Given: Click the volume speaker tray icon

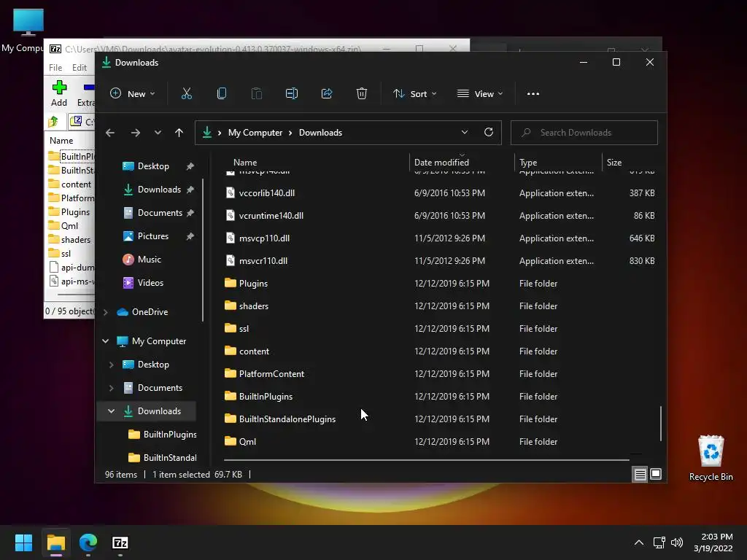Looking at the screenshot, I should point(676,542).
